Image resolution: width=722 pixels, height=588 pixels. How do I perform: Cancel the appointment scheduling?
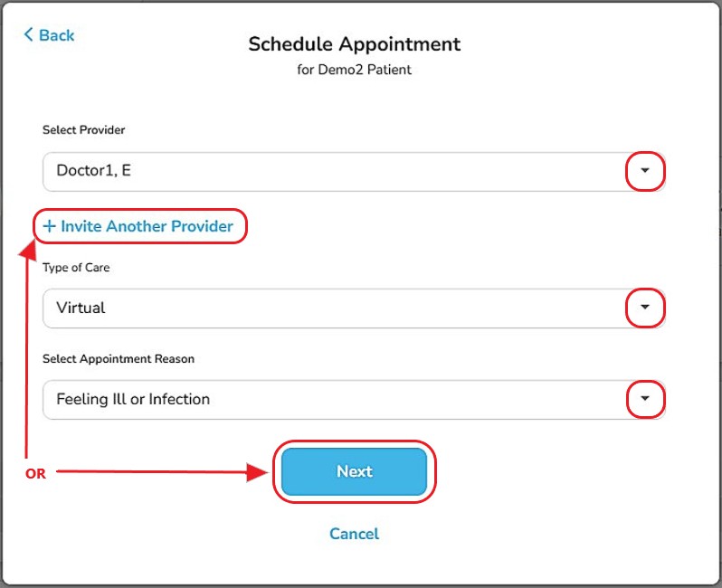click(354, 534)
